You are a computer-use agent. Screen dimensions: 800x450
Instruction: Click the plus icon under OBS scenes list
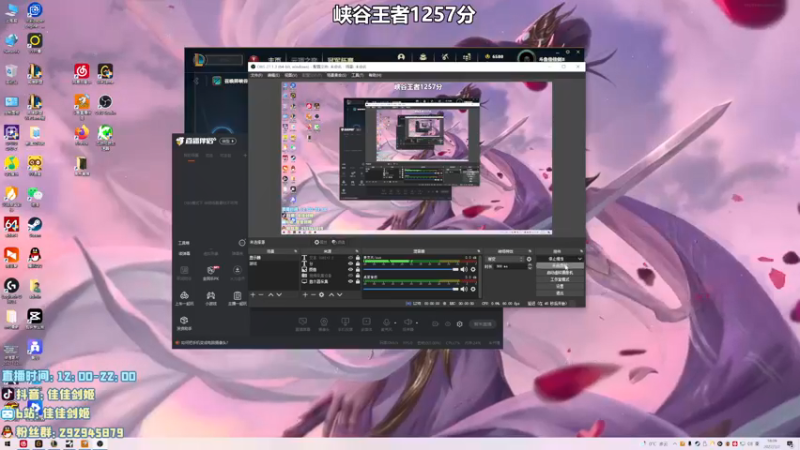(x=253, y=295)
